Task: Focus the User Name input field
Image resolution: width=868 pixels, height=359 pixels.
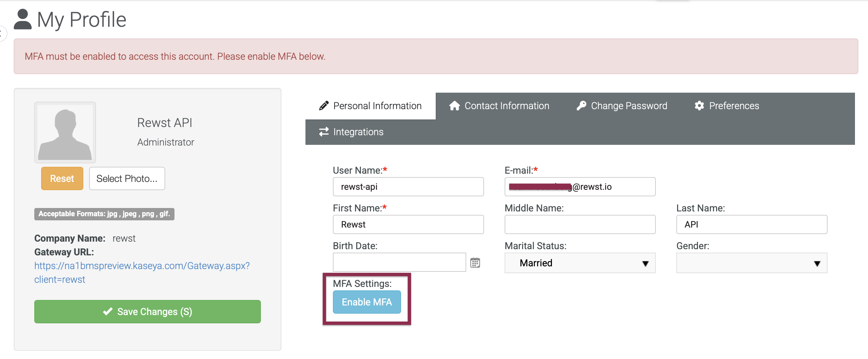Action: click(408, 187)
